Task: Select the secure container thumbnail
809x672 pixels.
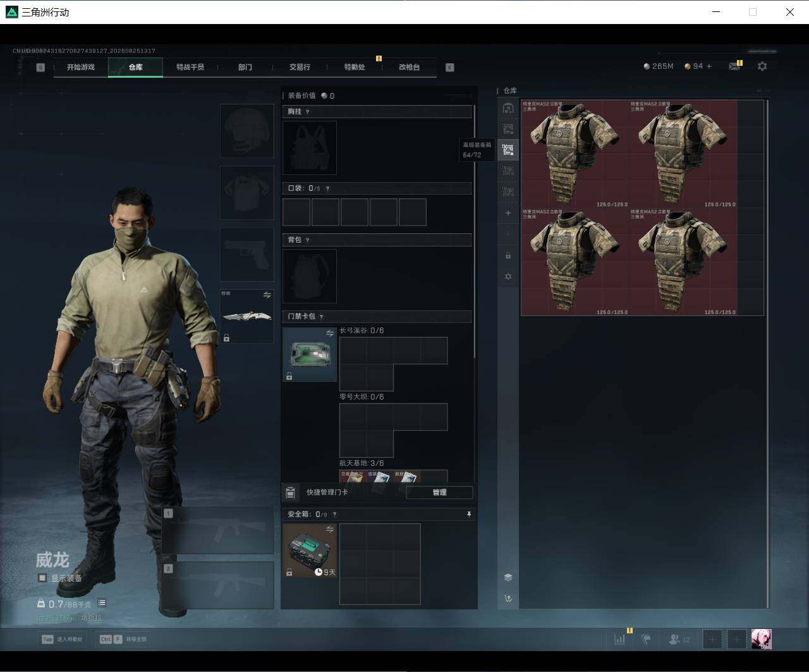Action: click(x=310, y=551)
